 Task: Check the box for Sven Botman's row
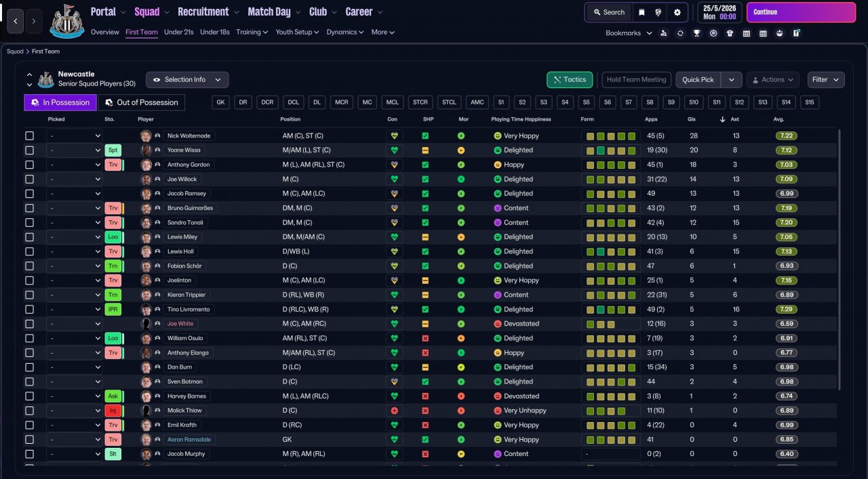click(29, 381)
